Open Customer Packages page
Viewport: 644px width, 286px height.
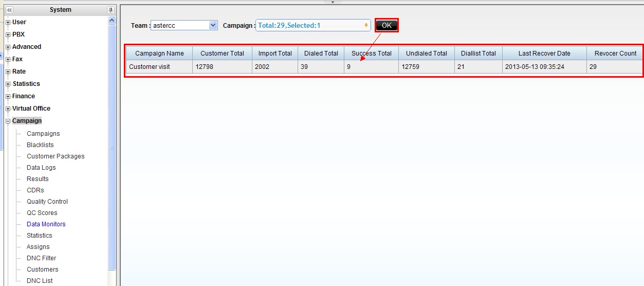[56, 156]
